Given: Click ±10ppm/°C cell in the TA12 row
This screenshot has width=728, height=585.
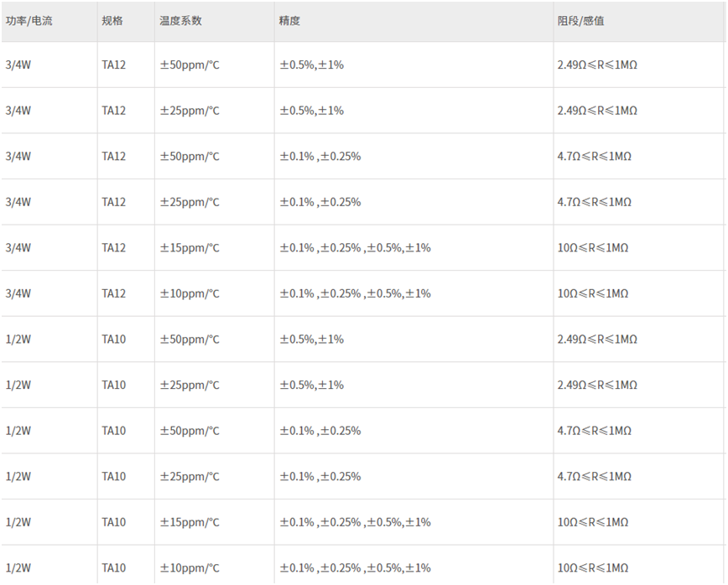Looking at the screenshot, I should point(190,294).
